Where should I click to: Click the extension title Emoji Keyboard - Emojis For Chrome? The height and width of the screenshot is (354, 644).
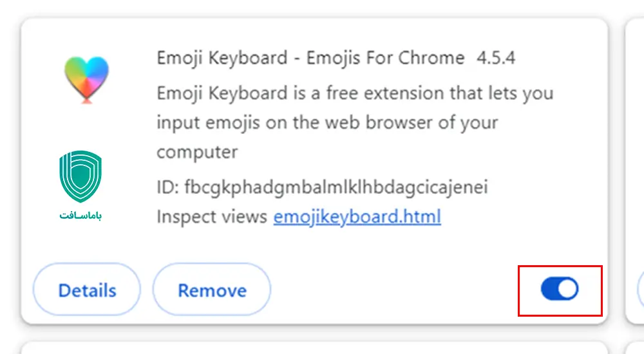click(x=310, y=58)
